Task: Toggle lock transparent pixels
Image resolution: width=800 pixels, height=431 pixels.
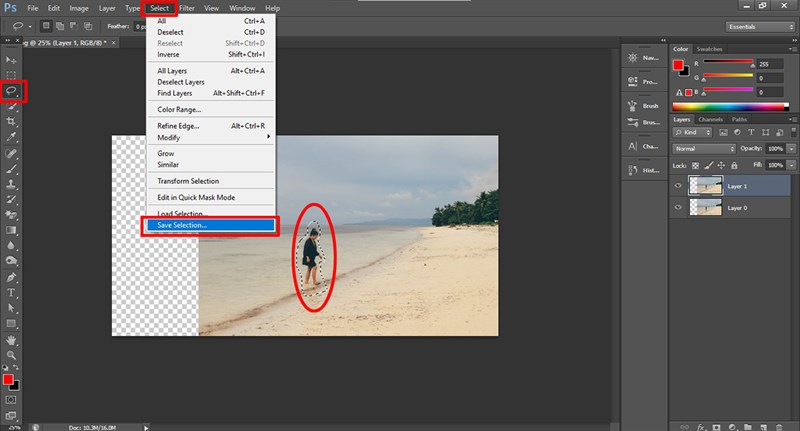Action: (695, 165)
